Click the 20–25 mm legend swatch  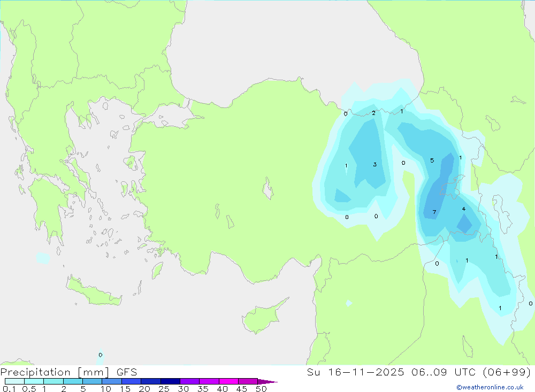pyautogui.click(x=151, y=381)
